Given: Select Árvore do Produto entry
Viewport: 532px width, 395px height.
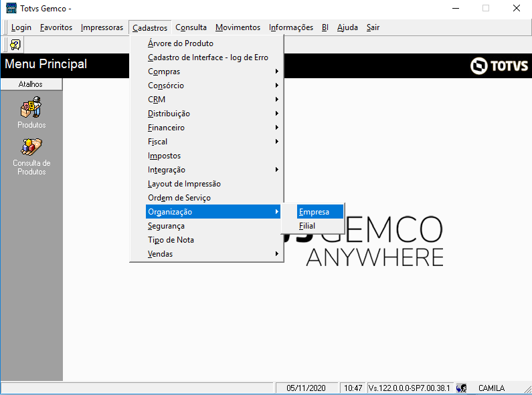Looking at the screenshot, I should (213, 43).
